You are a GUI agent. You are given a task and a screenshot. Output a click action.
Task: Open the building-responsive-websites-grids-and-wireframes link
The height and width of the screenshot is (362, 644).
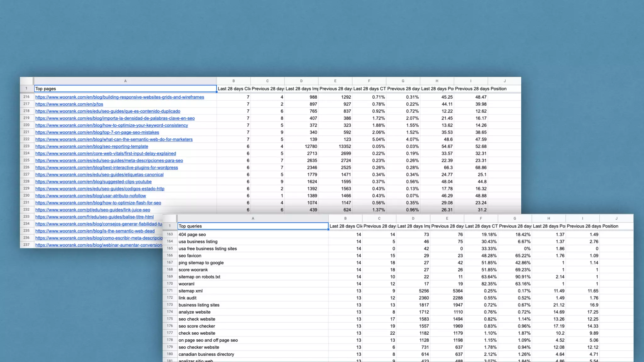[119, 97]
